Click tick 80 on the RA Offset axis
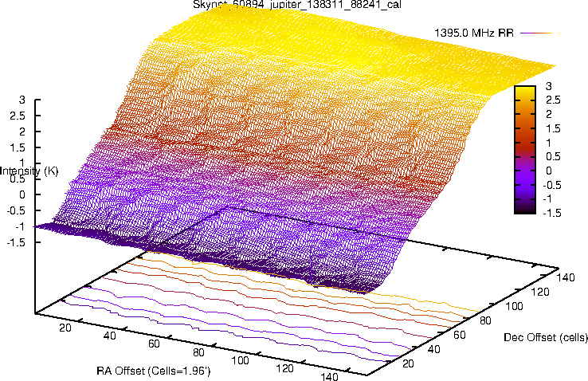This screenshot has height=381, width=588. (198, 352)
